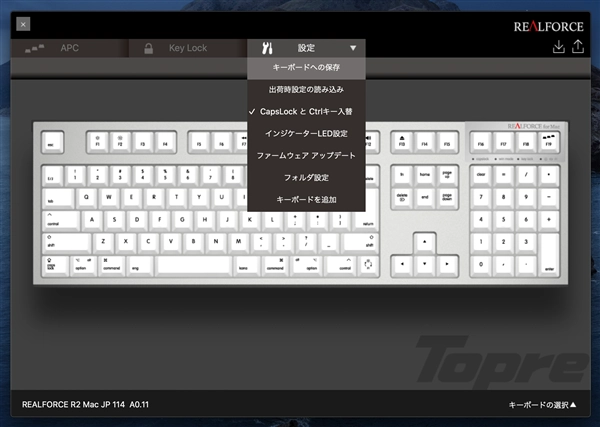Uncheck CapsLock と Ctrlキー入替 option
This screenshot has height=427, width=600.
[306, 112]
